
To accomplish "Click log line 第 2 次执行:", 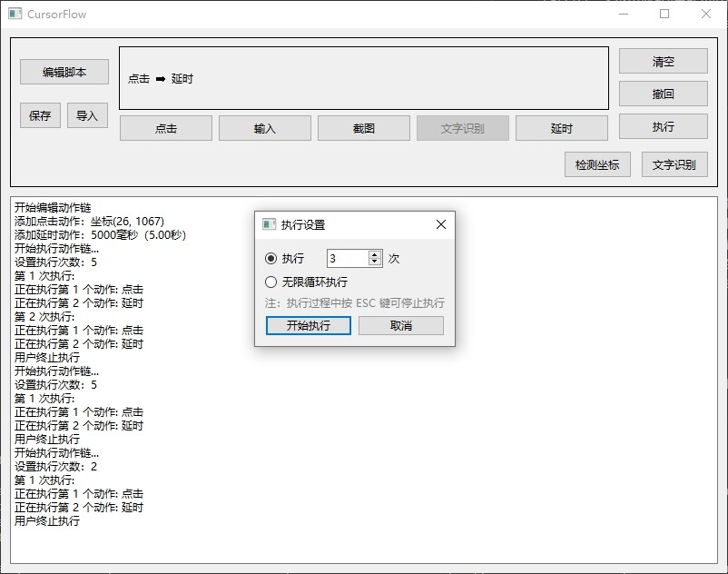I will pos(44,317).
